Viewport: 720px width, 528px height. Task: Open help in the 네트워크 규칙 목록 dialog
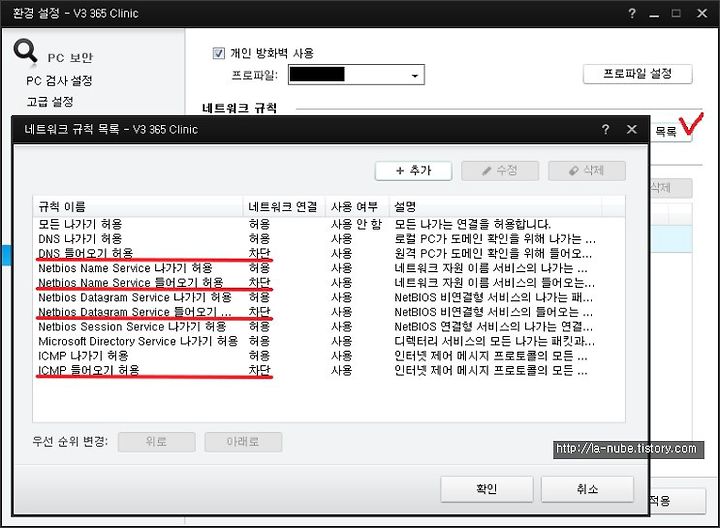pyautogui.click(x=605, y=129)
